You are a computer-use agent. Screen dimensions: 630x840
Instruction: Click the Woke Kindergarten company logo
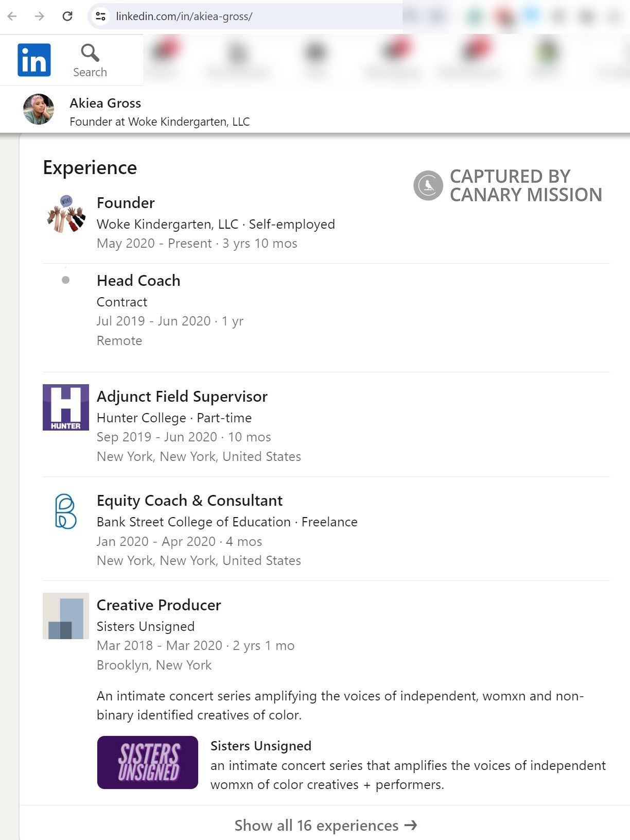(x=66, y=217)
